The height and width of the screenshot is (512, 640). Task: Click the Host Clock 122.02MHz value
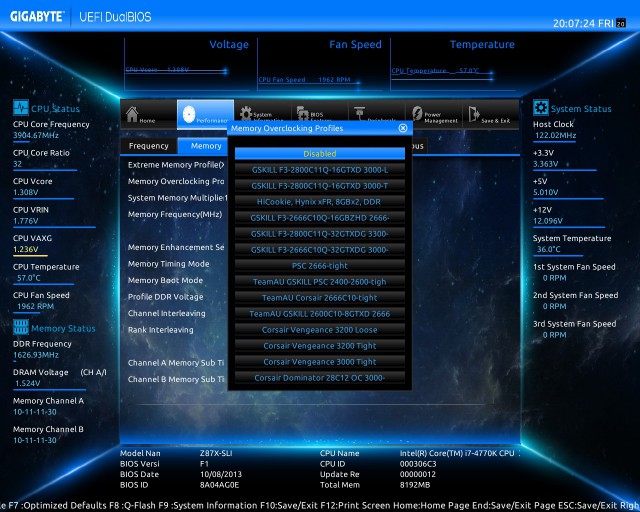tap(555, 135)
